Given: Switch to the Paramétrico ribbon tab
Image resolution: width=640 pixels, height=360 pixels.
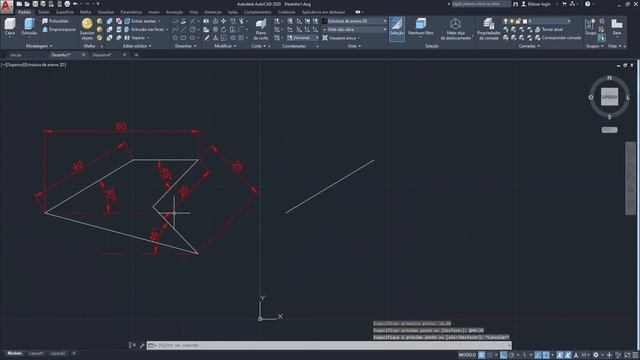Looking at the screenshot, I should [x=131, y=12].
